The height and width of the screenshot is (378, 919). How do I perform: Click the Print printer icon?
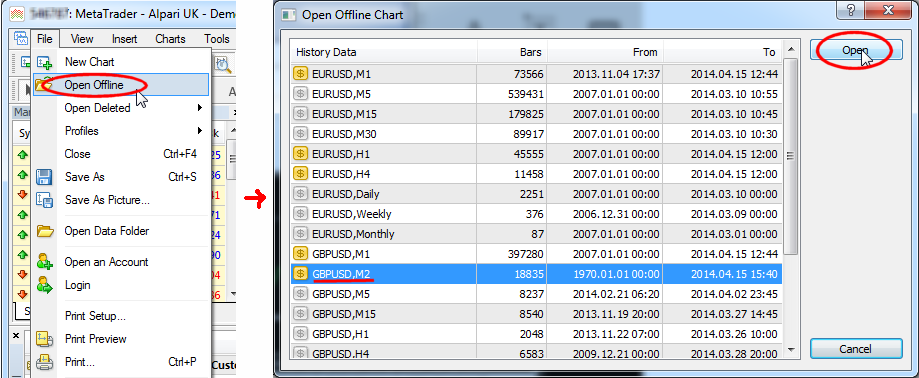(45, 362)
